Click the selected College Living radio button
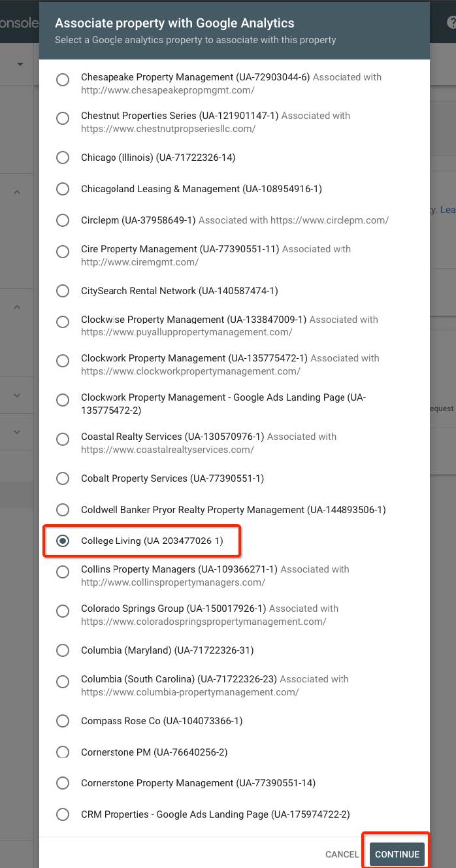 click(x=63, y=541)
